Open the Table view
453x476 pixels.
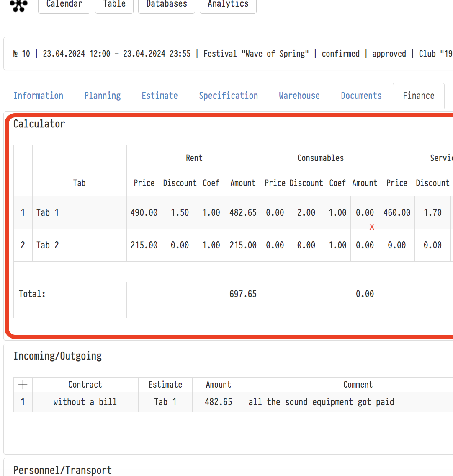click(x=114, y=5)
